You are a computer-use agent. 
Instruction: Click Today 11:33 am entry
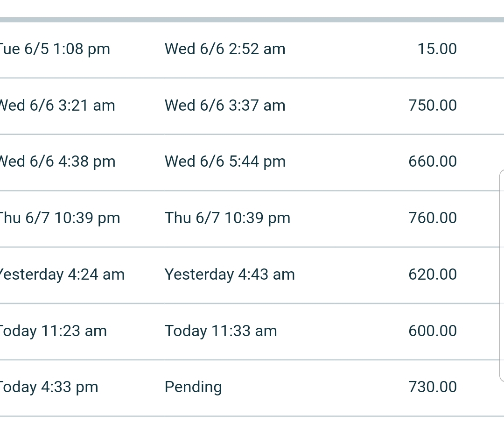pyautogui.click(x=220, y=331)
